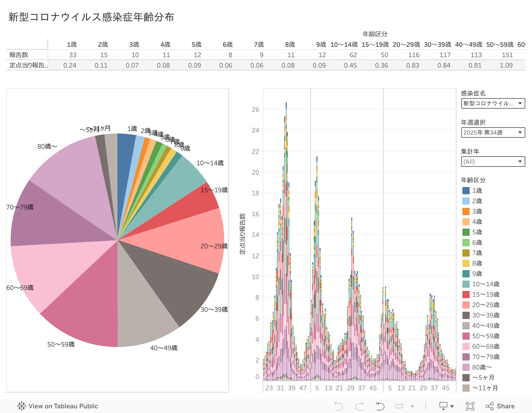Highlight the 15〜19歳 legend entry
Viewport: 532px width, 413px height.
pyautogui.click(x=486, y=295)
